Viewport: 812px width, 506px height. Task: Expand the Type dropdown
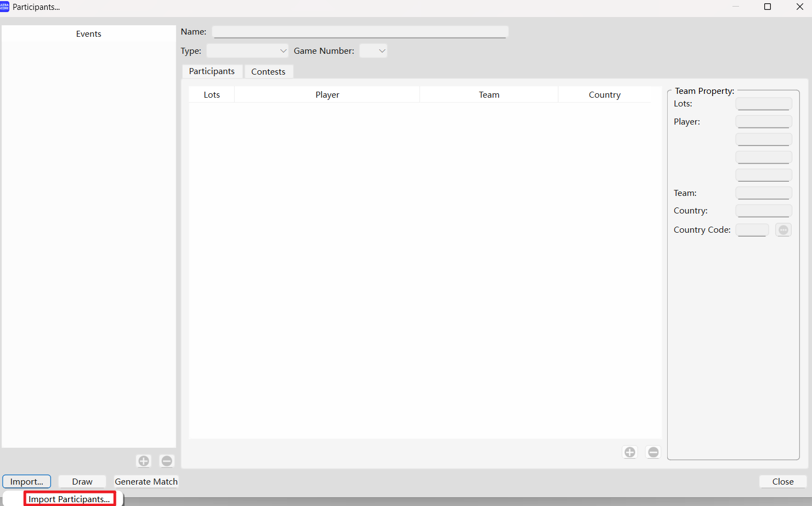tap(247, 51)
